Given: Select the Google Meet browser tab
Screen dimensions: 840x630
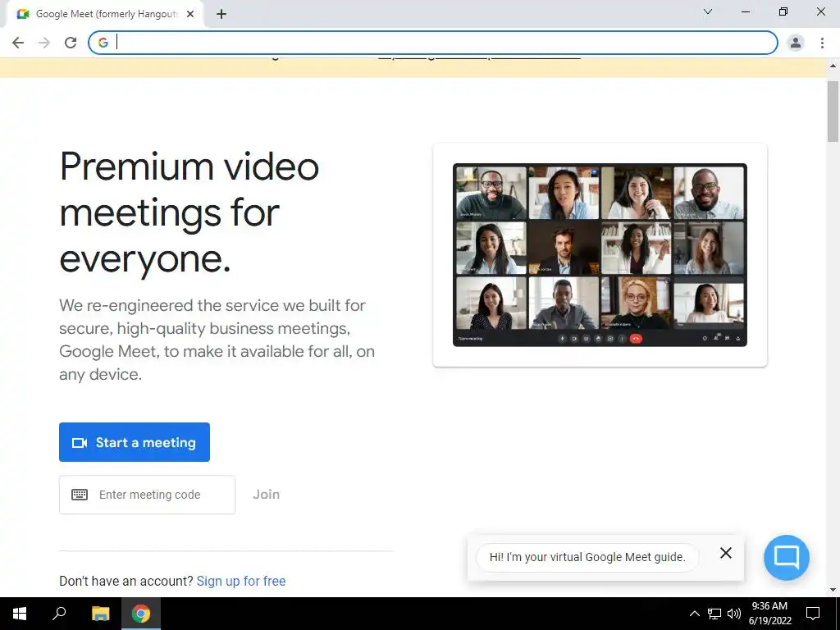Looking at the screenshot, I should click(105, 15).
